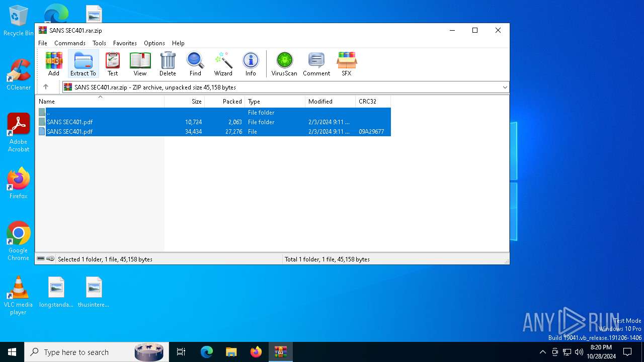Open the Options menu

[x=154, y=43]
